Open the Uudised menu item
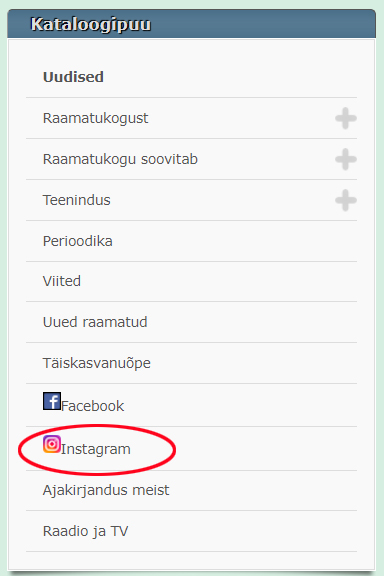 (73, 77)
